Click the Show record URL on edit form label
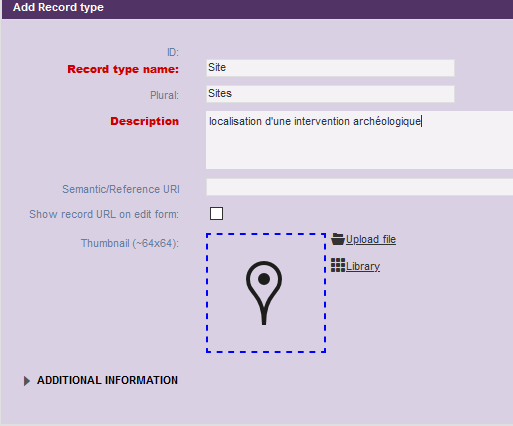The height and width of the screenshot is (426, 513). [x=104, y=214]
